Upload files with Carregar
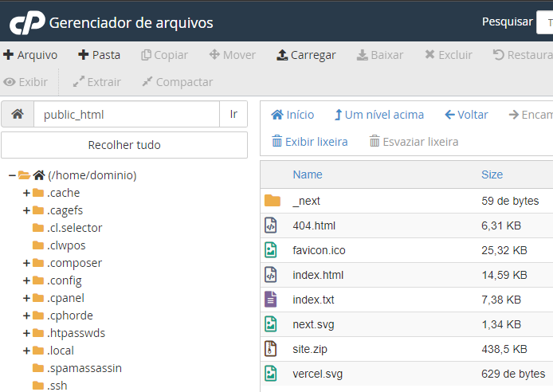 [x=306, y=55]
